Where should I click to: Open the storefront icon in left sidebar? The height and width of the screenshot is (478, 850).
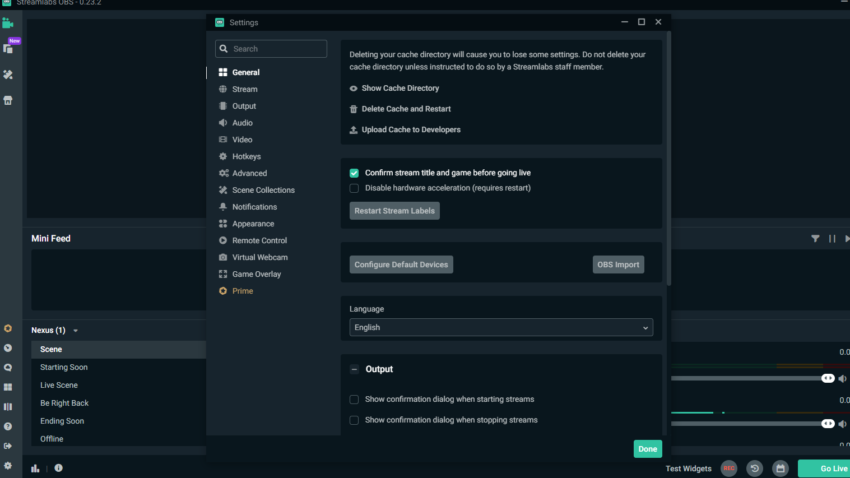[x=8, y=100]
